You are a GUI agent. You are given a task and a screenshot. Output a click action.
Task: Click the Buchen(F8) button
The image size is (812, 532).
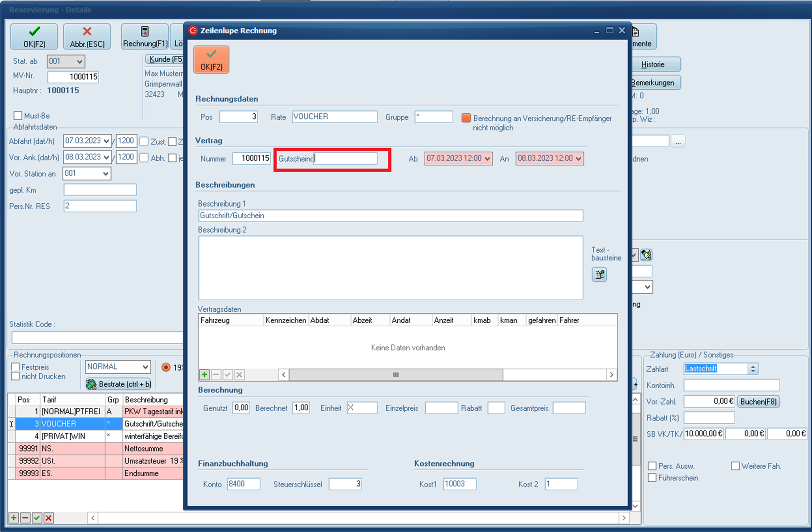point(758,402)
